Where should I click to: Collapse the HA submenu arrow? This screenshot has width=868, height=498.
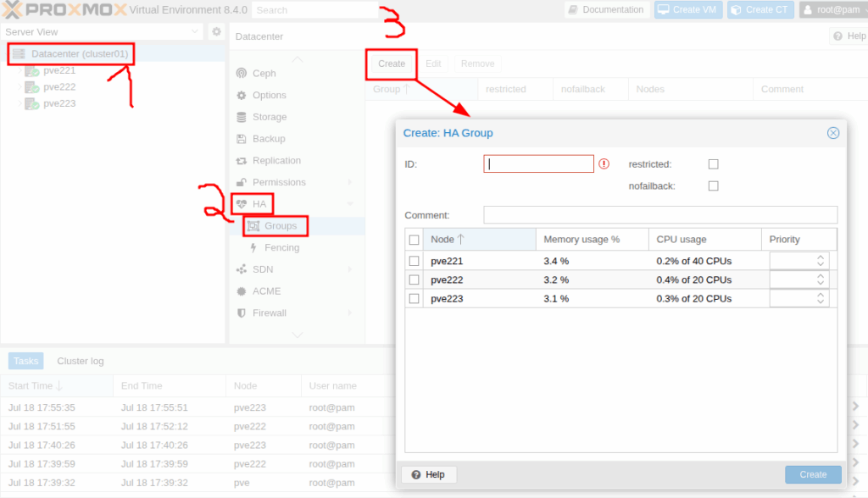tap(350, 204)
